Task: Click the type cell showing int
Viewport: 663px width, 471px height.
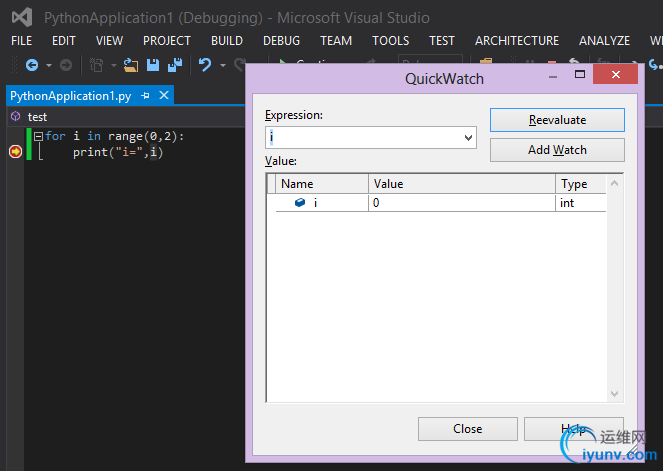Action: point(581,203)
